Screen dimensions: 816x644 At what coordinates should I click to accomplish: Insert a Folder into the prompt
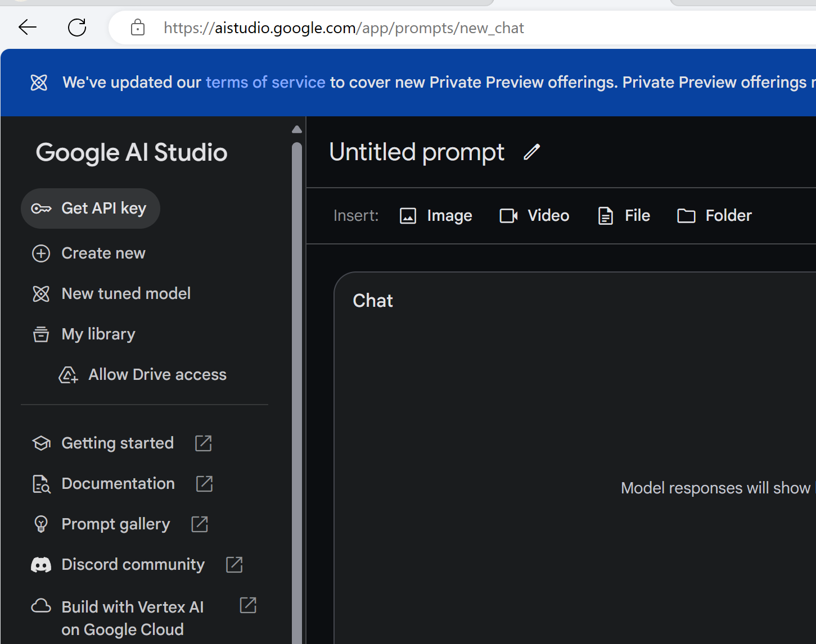714,216
